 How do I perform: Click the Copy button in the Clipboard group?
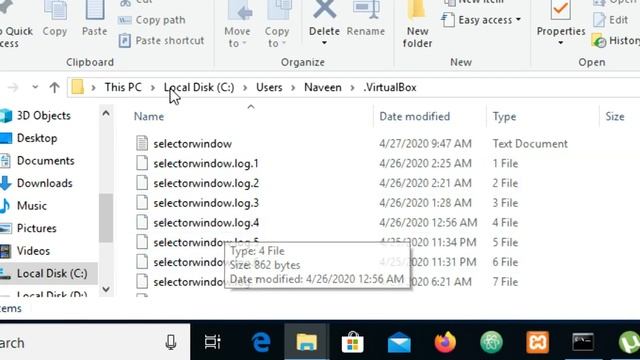point(55,19)
